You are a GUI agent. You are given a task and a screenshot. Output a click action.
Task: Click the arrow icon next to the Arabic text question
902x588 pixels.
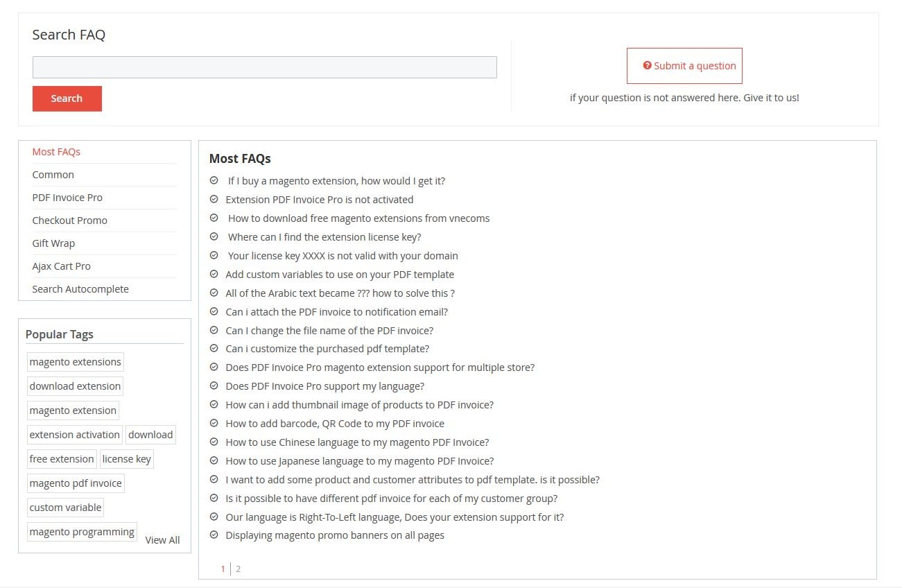click(213, 293)
